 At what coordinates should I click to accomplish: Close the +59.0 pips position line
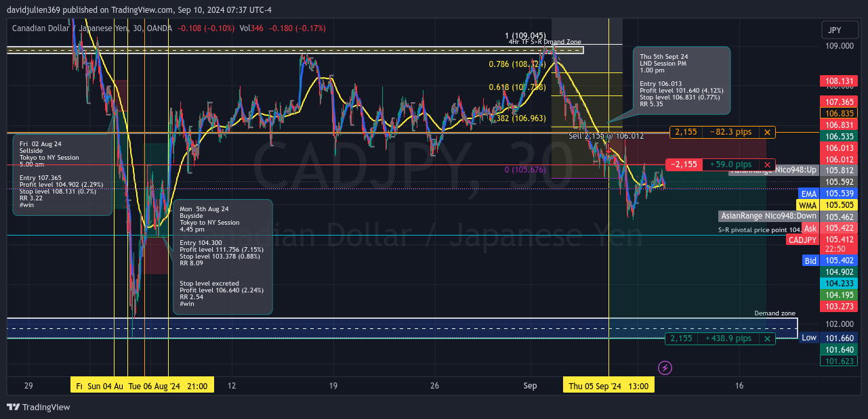coord(767,164)
